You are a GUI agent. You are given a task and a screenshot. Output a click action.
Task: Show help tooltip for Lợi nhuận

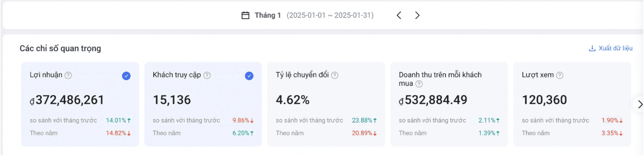pyautogui.click(x=68, y=75)
